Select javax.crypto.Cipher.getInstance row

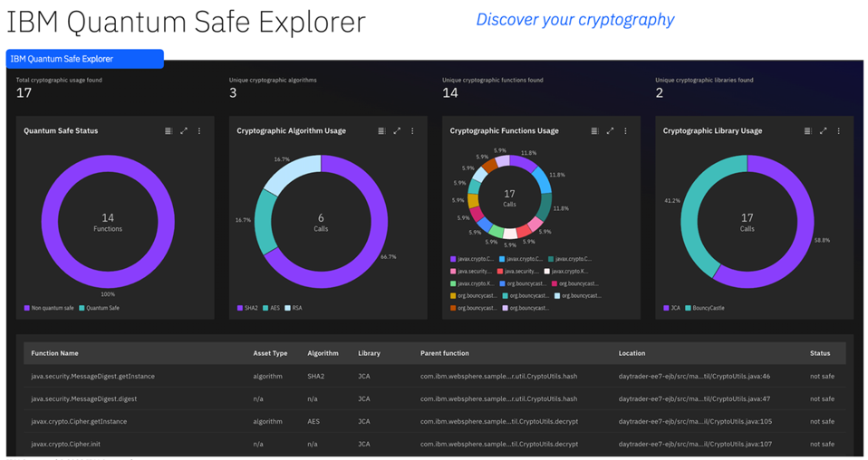point(435,421)
